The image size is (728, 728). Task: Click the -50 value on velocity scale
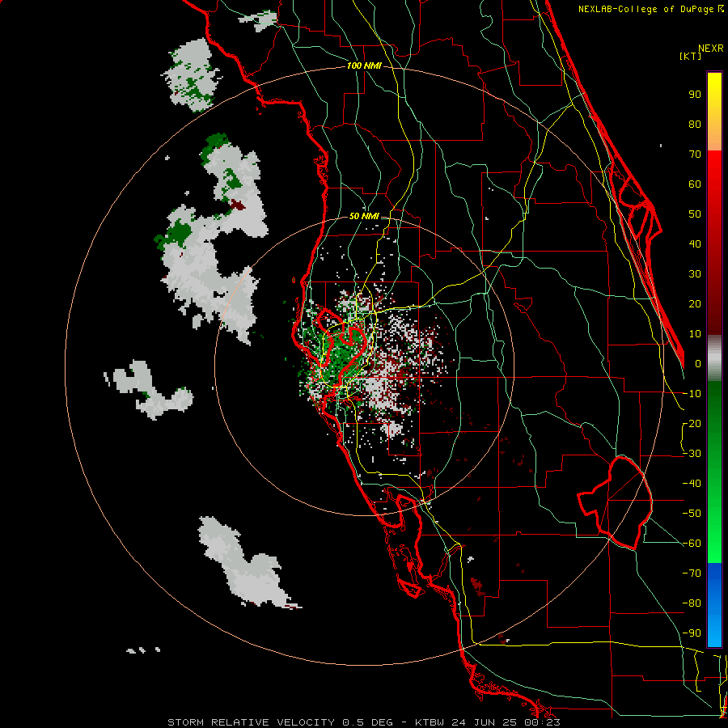[x=692, y=514]
